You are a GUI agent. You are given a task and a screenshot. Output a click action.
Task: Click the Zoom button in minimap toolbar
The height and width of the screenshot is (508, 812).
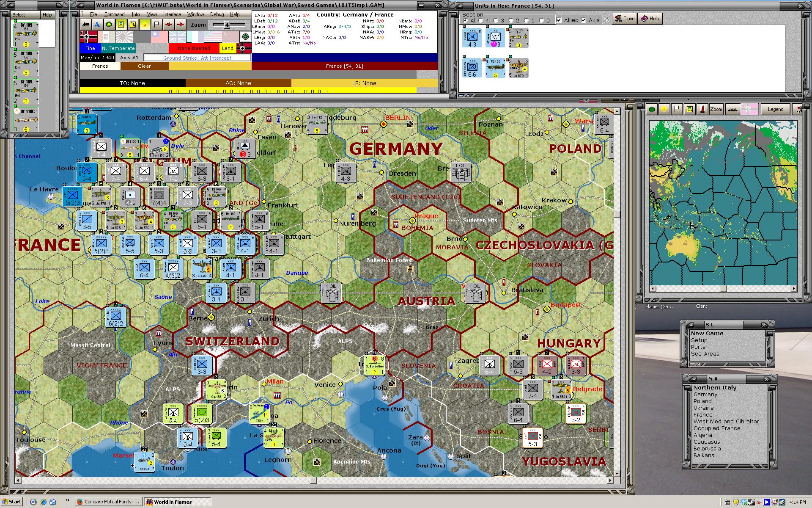click(x=716, y=109)
